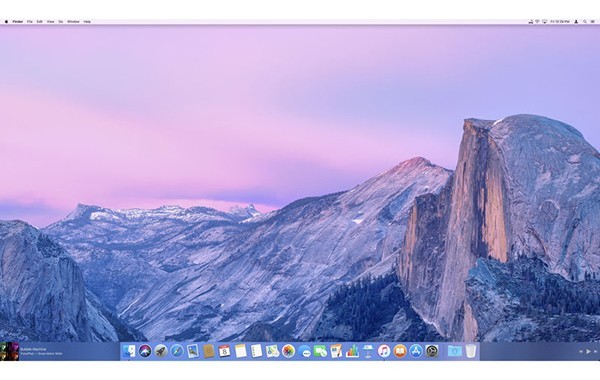
Task: Skip to next track in media controls
Action: click(596, 351)
